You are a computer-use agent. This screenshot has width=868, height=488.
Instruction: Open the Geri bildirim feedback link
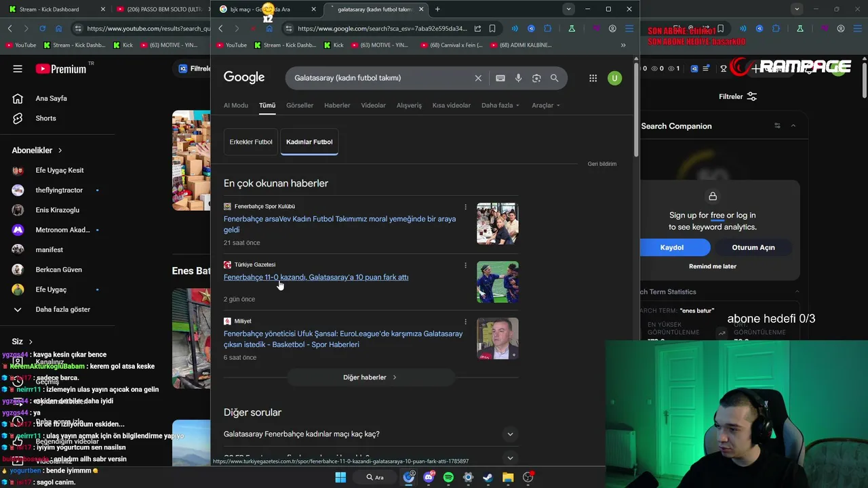[602, 164]
